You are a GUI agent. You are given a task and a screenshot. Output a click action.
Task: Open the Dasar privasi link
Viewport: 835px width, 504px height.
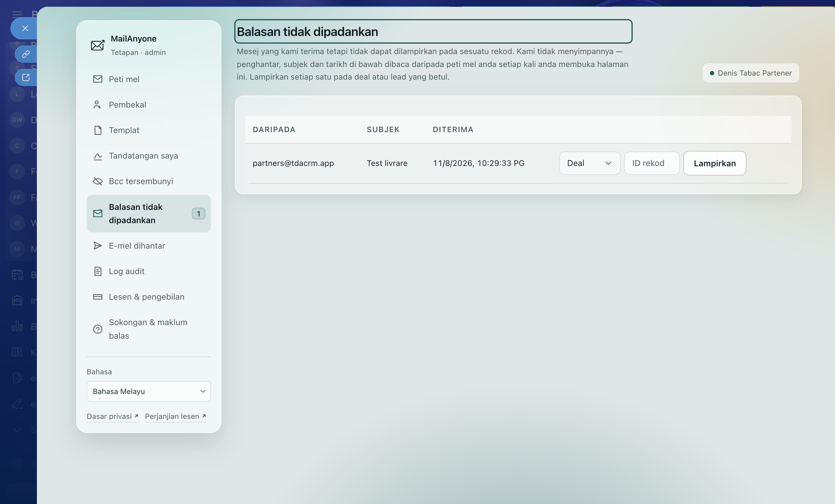(x=113, y=416)
